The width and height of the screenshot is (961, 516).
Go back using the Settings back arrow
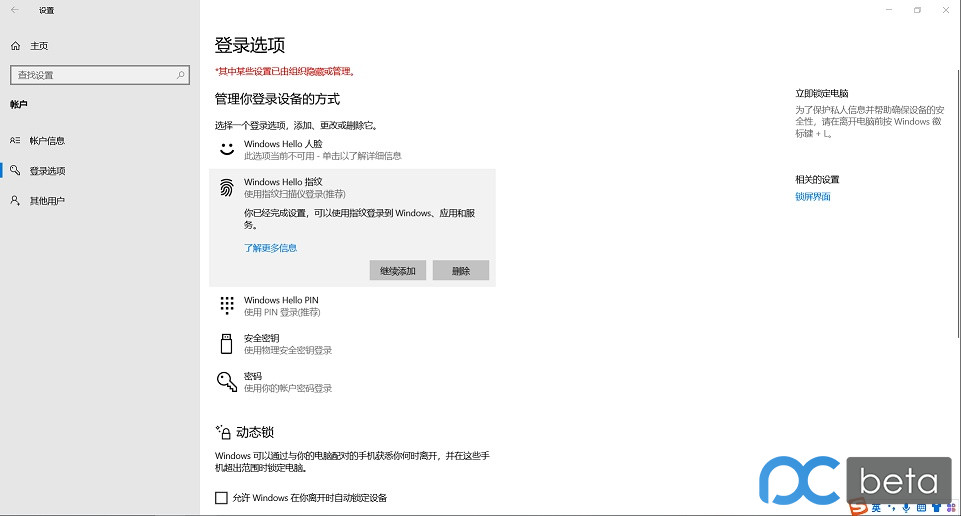(x=15, y=10)
